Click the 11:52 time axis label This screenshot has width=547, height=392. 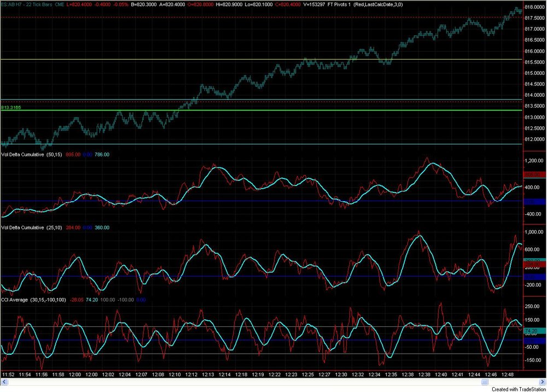(x=8, y=374)
